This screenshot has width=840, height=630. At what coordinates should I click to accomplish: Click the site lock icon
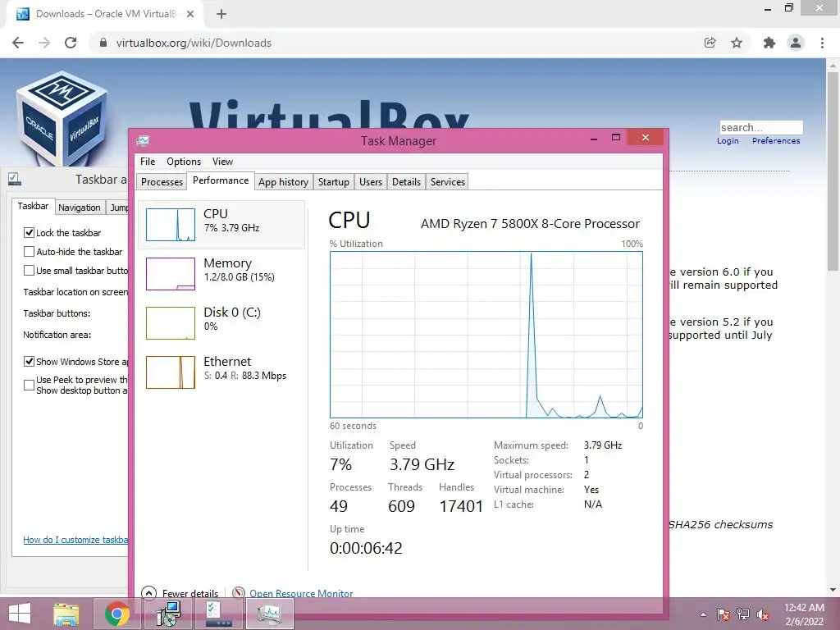pos(103,43)
